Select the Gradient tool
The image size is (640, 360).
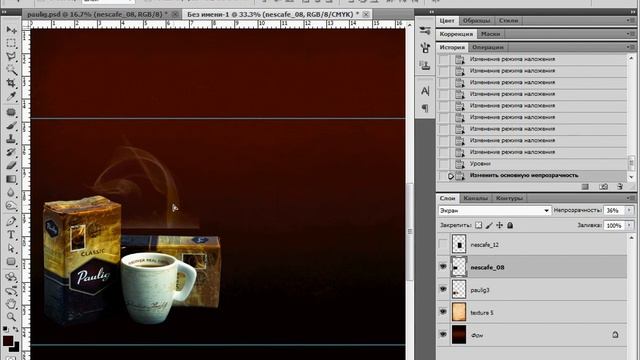tap(11, 179)
